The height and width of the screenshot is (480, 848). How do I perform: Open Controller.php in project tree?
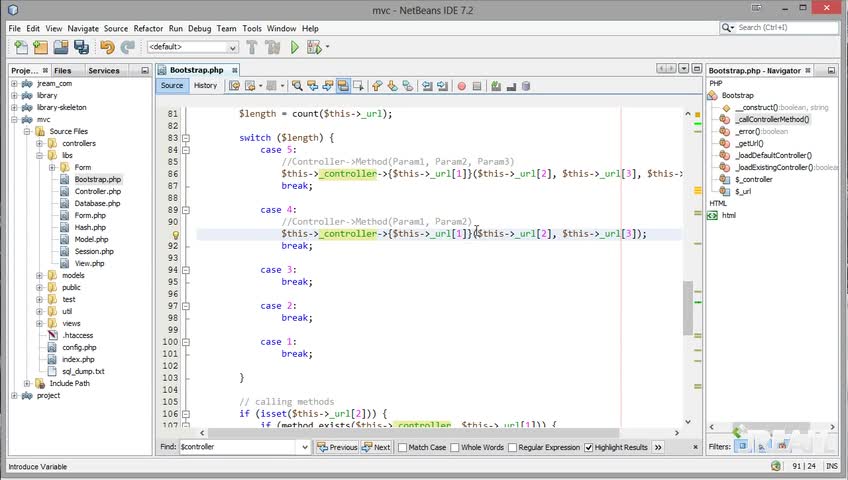97,191
